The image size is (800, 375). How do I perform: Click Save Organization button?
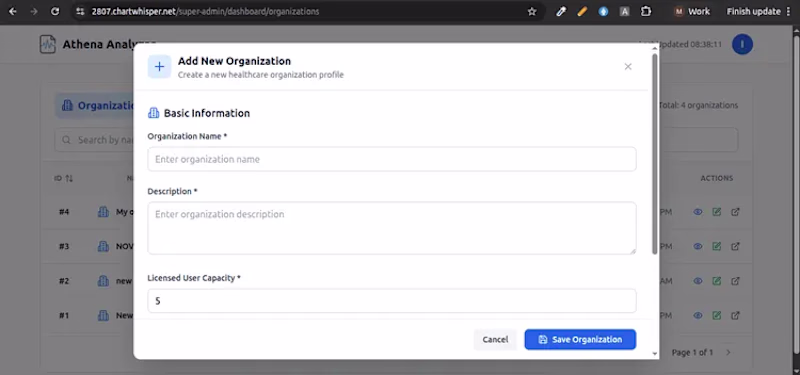click(x=580, y=340)
